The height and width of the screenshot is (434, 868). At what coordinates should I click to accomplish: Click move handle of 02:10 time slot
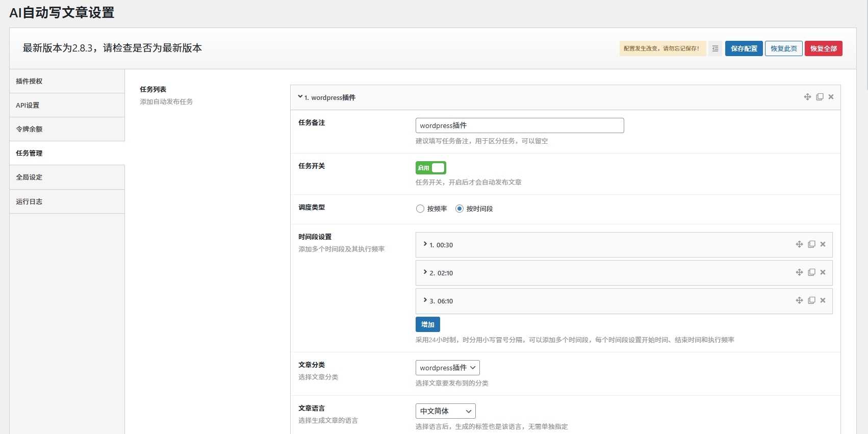tap(799, 272)
